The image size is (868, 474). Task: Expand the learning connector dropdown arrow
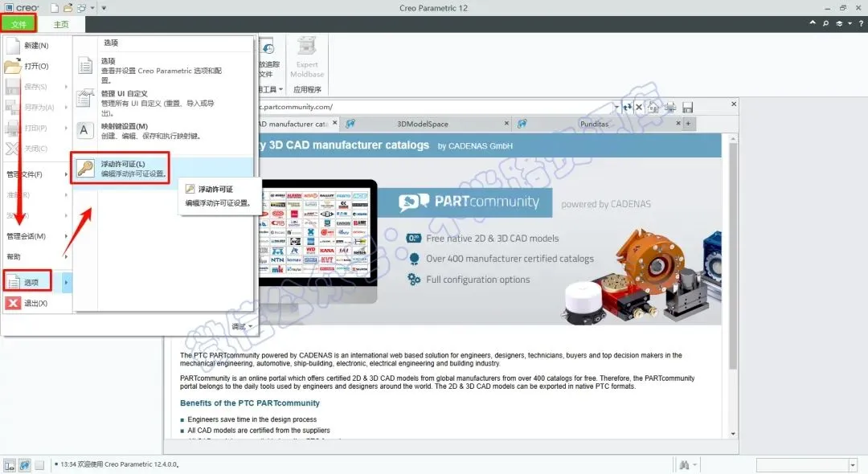(850, 23)
